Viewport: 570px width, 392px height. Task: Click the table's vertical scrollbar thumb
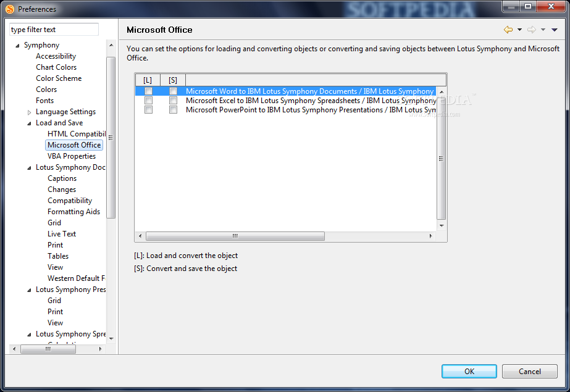[442, 158]
